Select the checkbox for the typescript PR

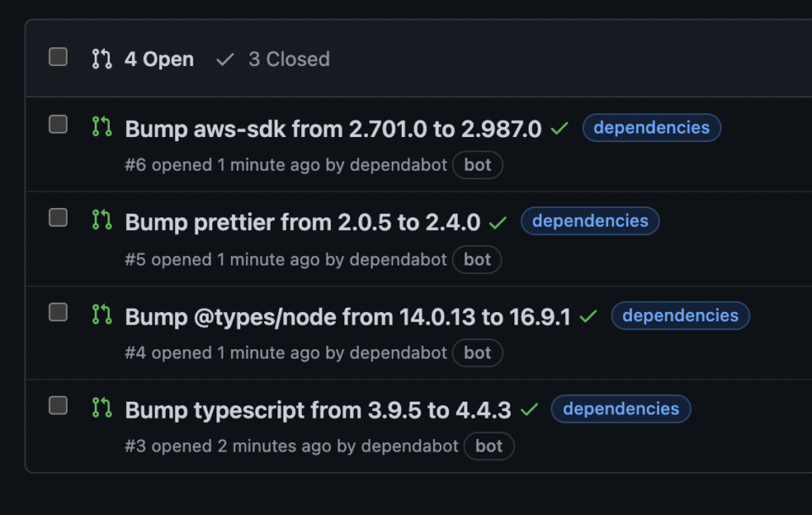[58, 406]
